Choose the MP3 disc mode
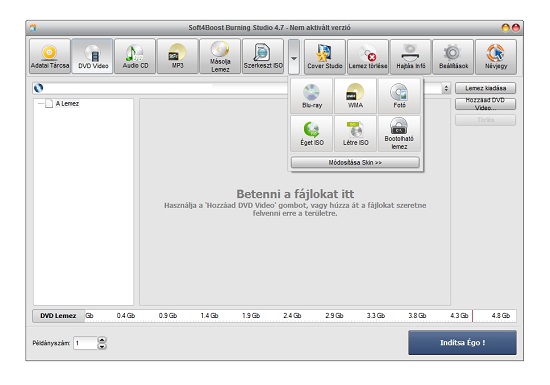This screenshot has height=385, width=550. (x=177, y=56)
